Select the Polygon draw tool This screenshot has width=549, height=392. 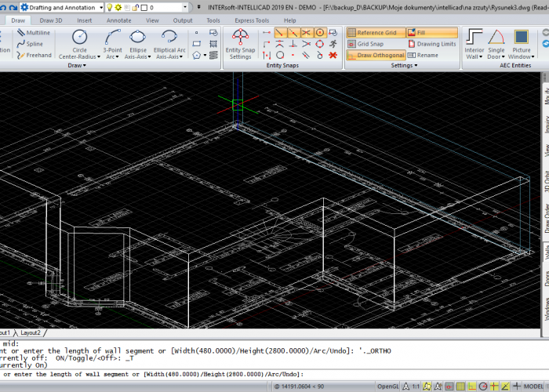pyautogui.click(x=197, y=55)
